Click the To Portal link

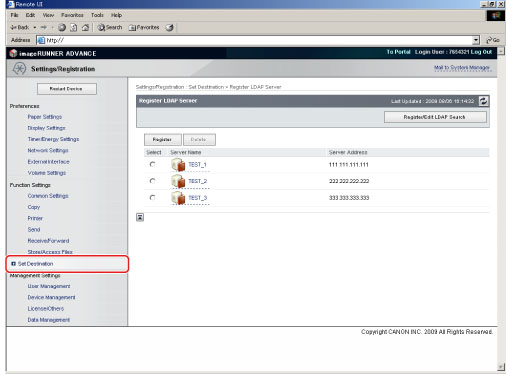398,52
